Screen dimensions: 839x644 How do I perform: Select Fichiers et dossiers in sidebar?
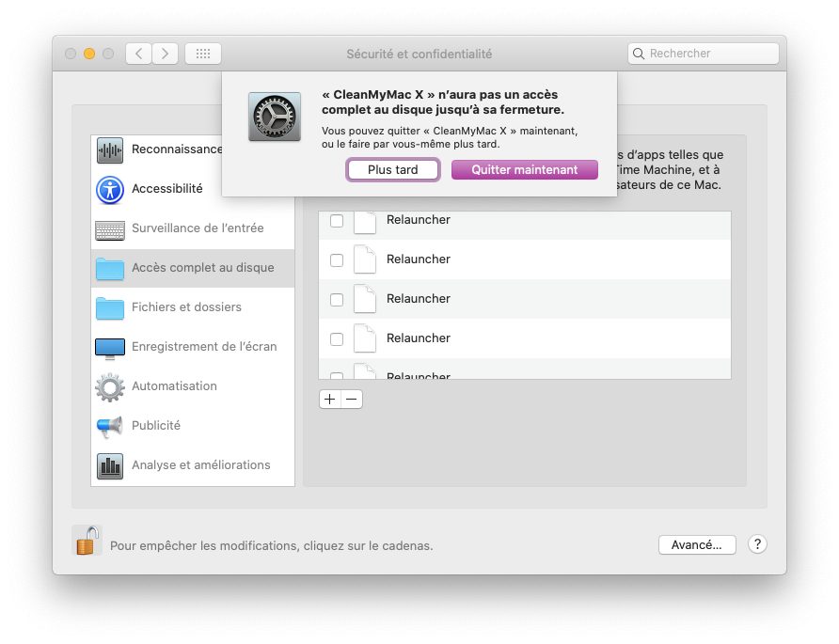coord(186,307)
